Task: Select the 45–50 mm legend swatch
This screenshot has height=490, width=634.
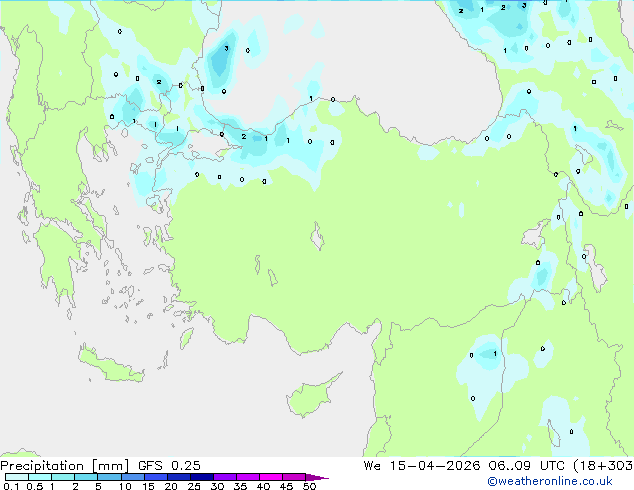Action: [294, 477]
